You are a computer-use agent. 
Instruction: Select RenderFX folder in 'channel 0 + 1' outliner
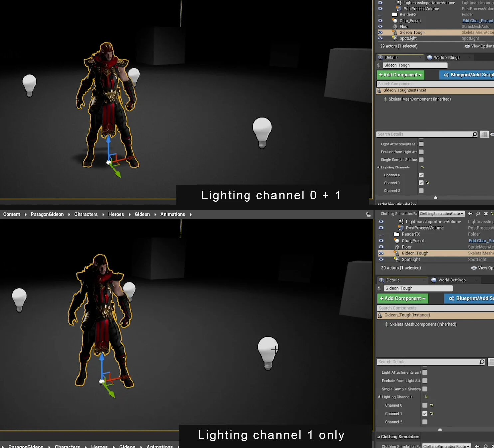[x=408, y=15]
